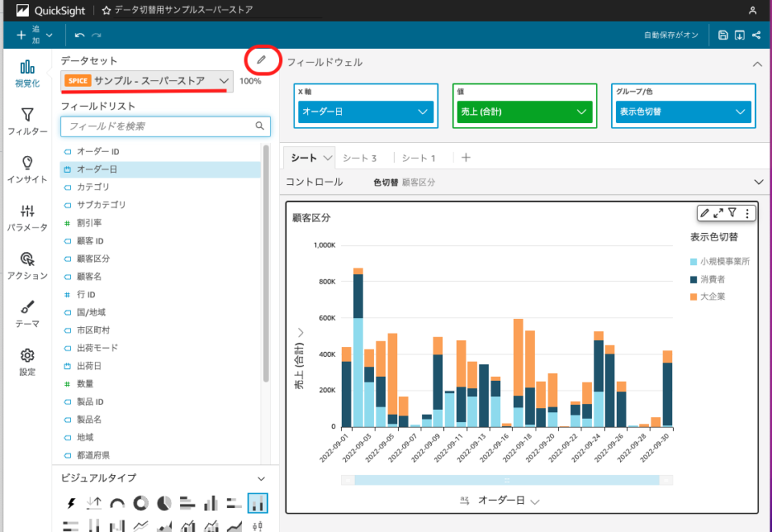Open the visual filter icon on the chart

(733, 213)
